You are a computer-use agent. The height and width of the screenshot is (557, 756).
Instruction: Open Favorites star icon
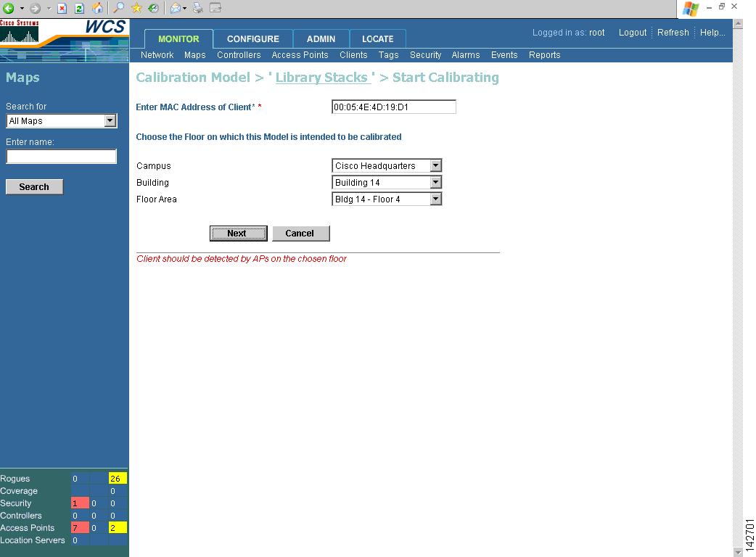136,8
